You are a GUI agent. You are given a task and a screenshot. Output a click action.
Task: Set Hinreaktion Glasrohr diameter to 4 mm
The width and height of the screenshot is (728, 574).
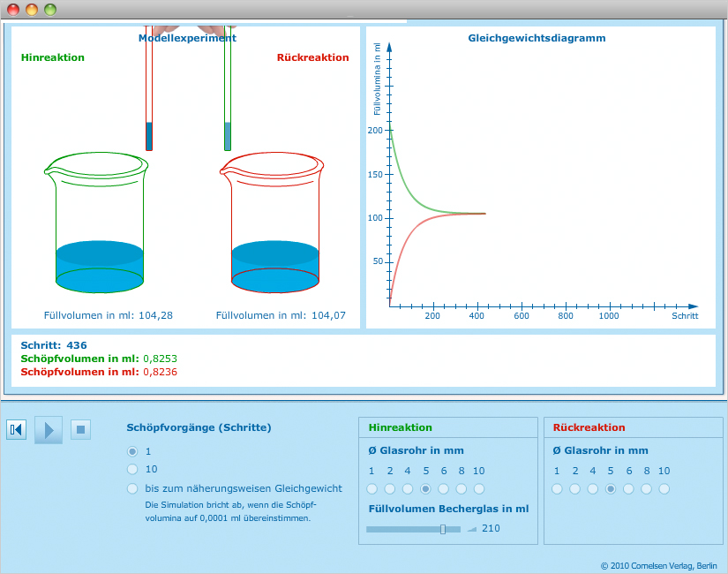(408, 488)
